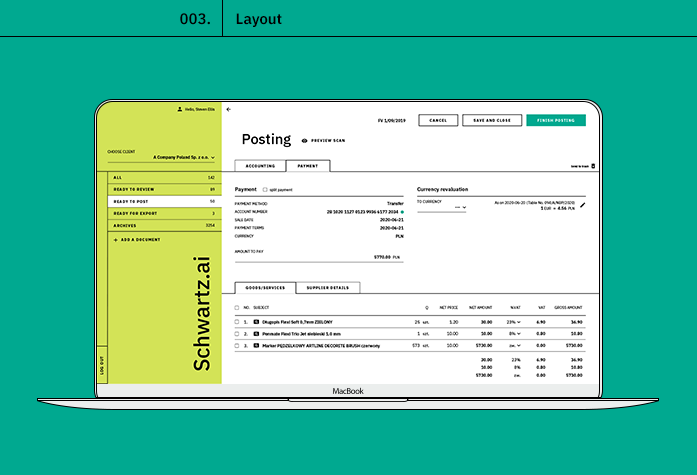This screenshot has width=697, height=475.
Task: Click the PLN currency value
Action: click(x=400, y=236)
